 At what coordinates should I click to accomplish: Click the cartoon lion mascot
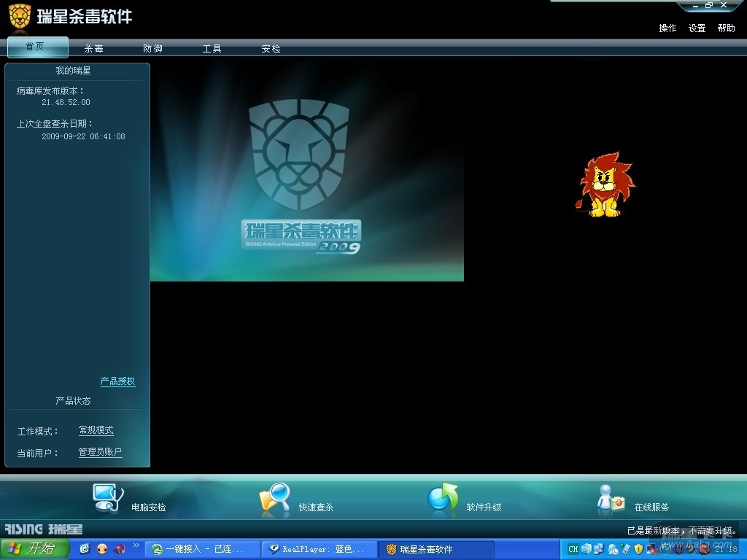(x=605, y=184)
